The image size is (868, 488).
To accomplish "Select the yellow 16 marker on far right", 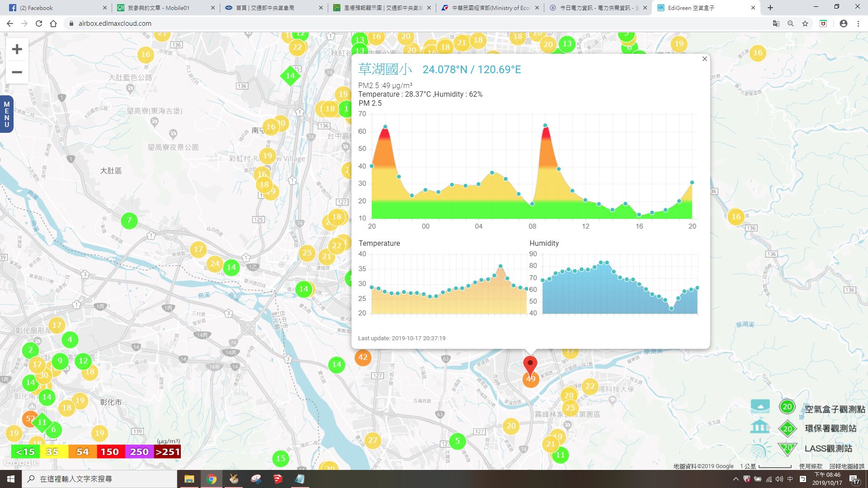I will (x=736, y=216).
